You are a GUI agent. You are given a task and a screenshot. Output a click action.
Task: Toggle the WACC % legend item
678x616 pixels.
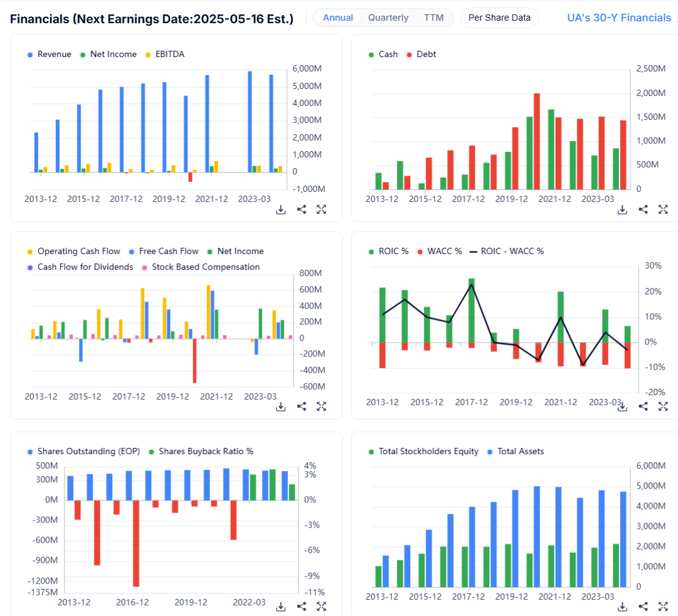point(444,252)
